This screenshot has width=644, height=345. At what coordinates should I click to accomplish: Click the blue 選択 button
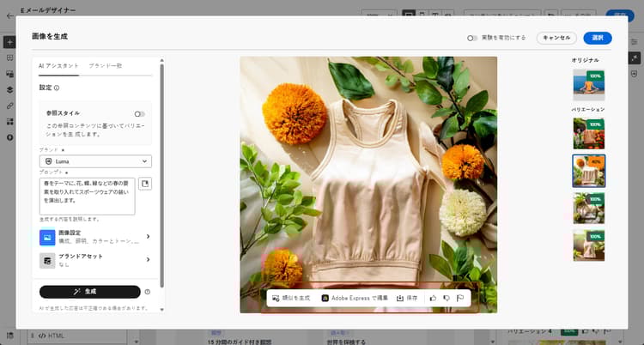click(598, 38)
